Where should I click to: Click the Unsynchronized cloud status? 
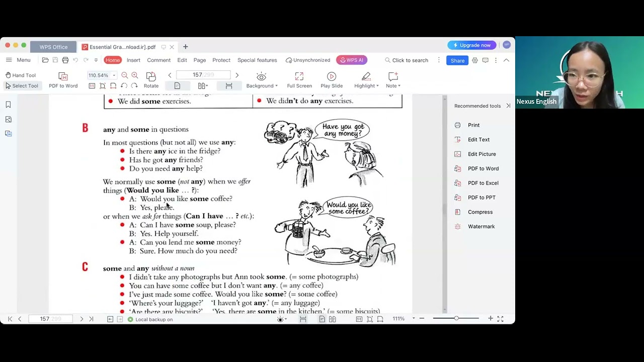(308, 60)
